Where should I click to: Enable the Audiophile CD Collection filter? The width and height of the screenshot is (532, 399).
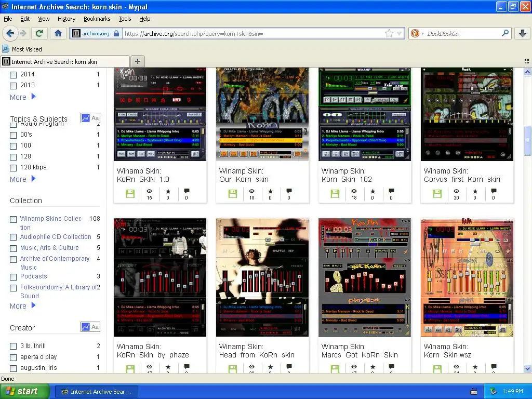click(13, 237)
